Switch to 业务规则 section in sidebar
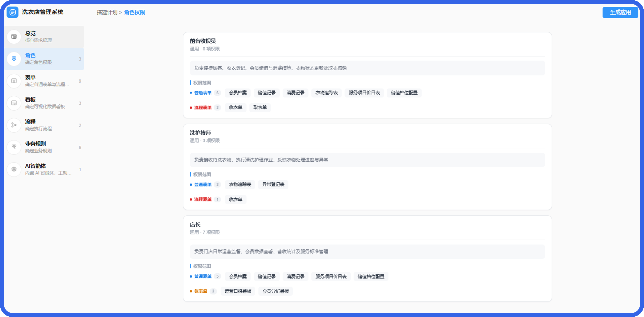Viewport: 644px width, 317px height. (x=44, y=147)
